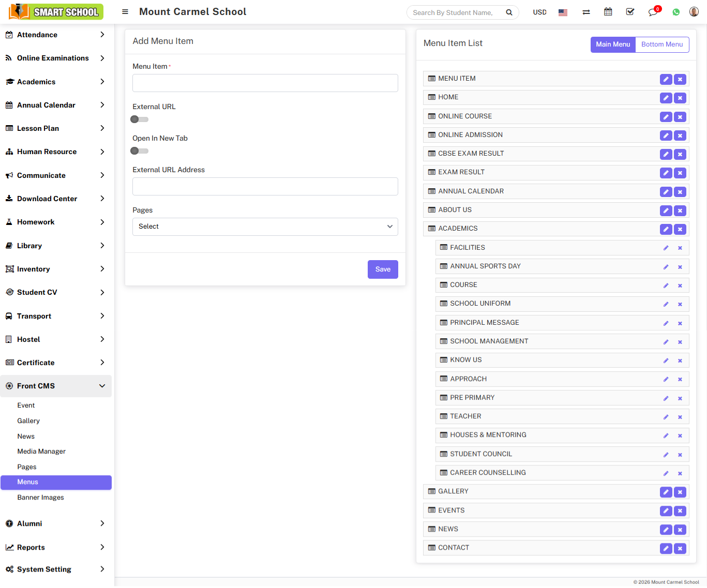Expand the Human Resource sidebar section

point(55,152)
